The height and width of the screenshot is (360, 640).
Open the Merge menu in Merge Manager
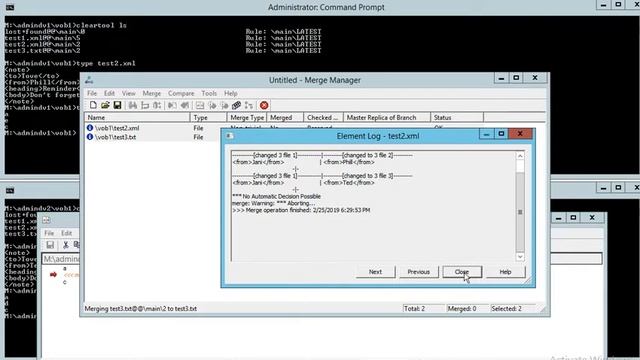pyautogui.click(x=151, y=93)
